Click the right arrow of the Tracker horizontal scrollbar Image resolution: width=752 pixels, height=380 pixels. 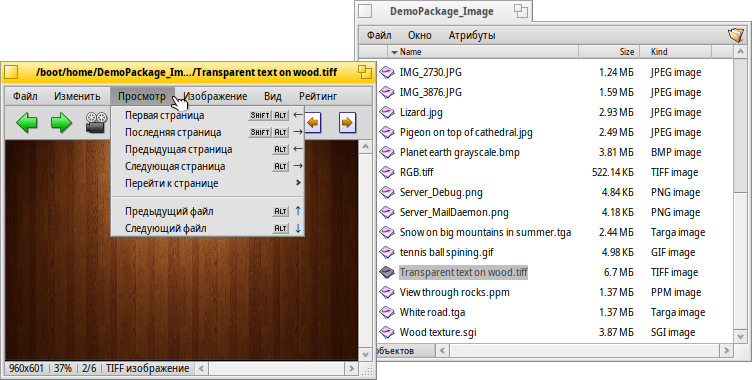[x=727, y=351]
